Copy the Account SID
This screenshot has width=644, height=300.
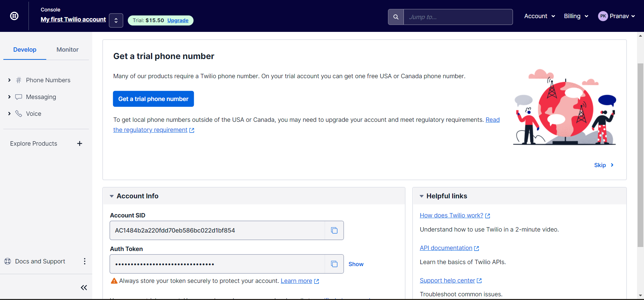[334, 231]
